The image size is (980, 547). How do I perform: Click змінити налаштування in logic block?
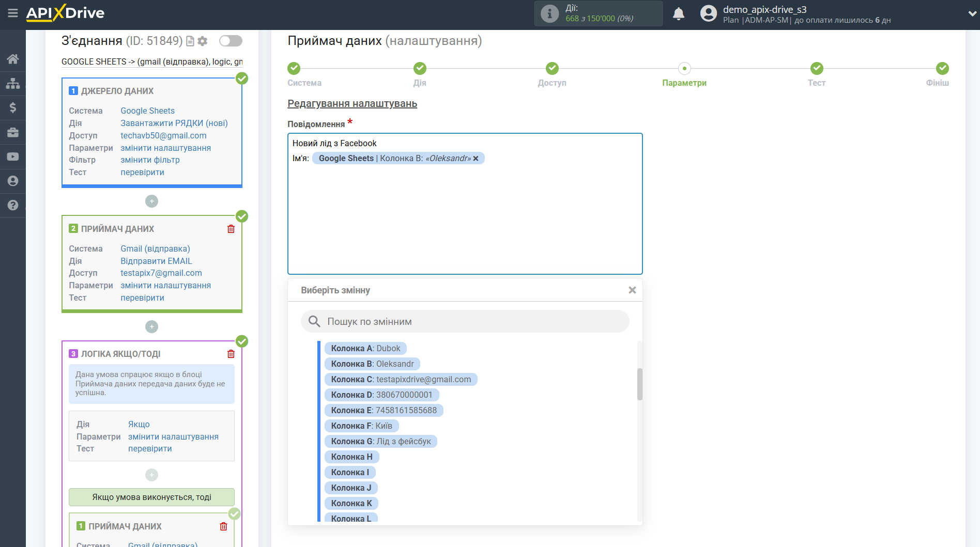click(173, 436)
